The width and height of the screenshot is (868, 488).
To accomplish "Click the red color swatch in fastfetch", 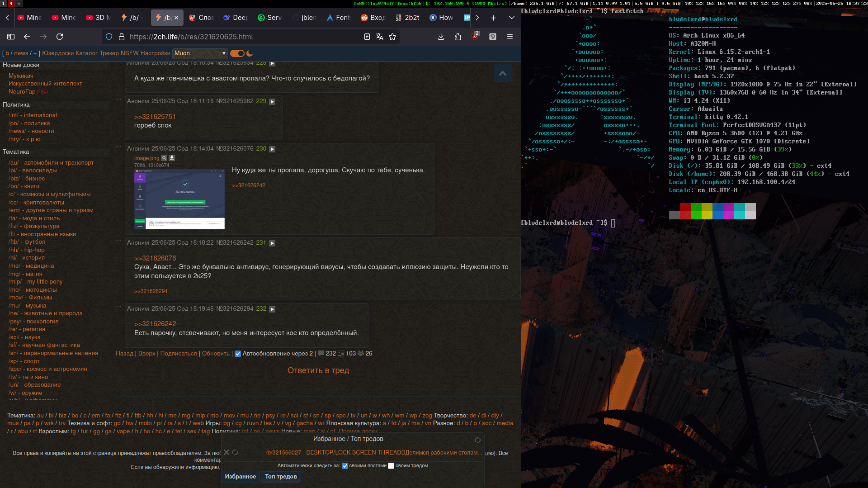I will tap(685, 211).
